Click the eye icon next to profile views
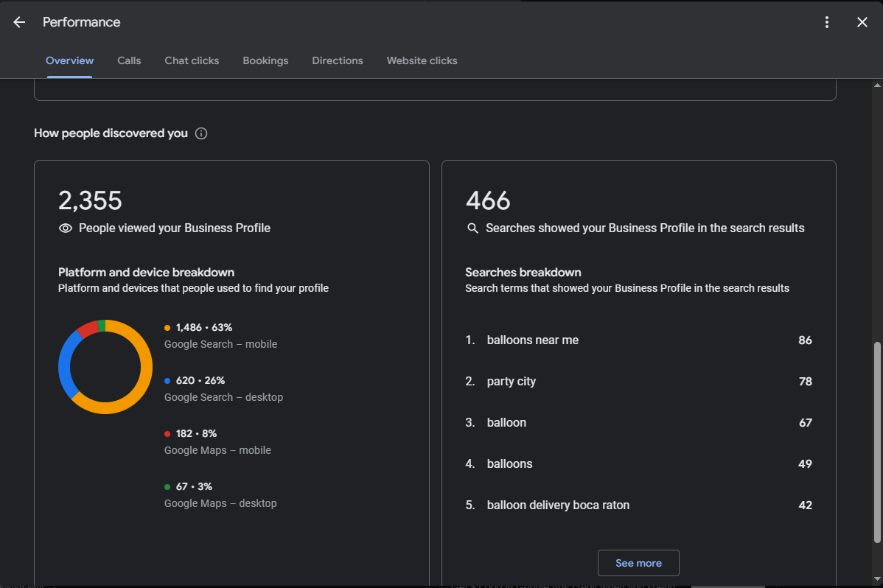The image size is (883, 588). click(x=66, y=228)
